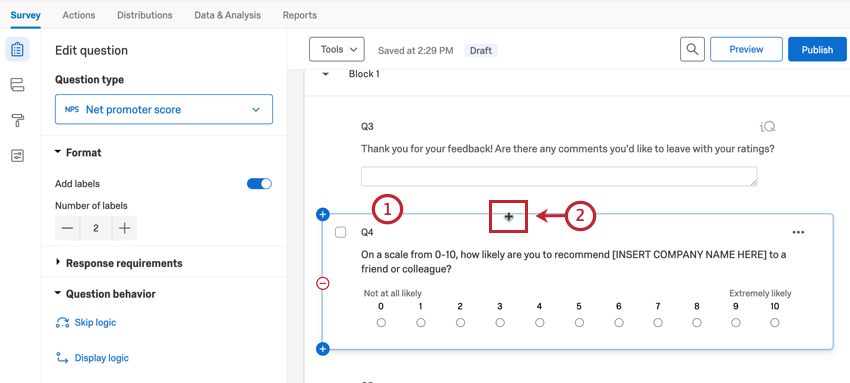The height and width of the screenshot is (383, 850).
Task: Open the survey flow sidebar icon
Action: point(17,85)
